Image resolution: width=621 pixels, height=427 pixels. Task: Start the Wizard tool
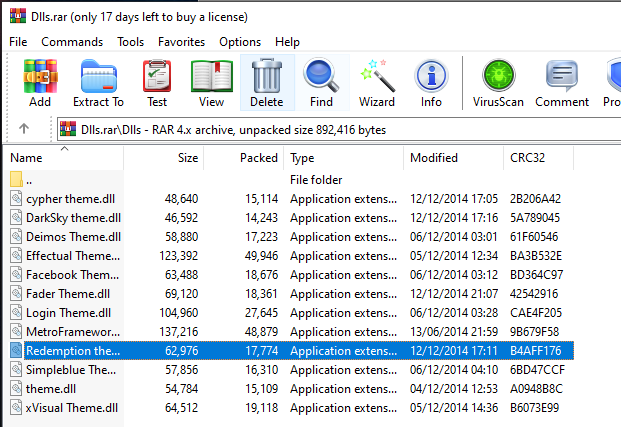[377, 82]
